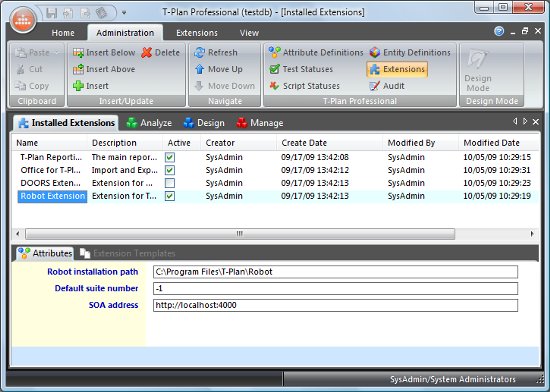
Task: Click the horizontal scrollbar thumb
Action: click(240, 234)
